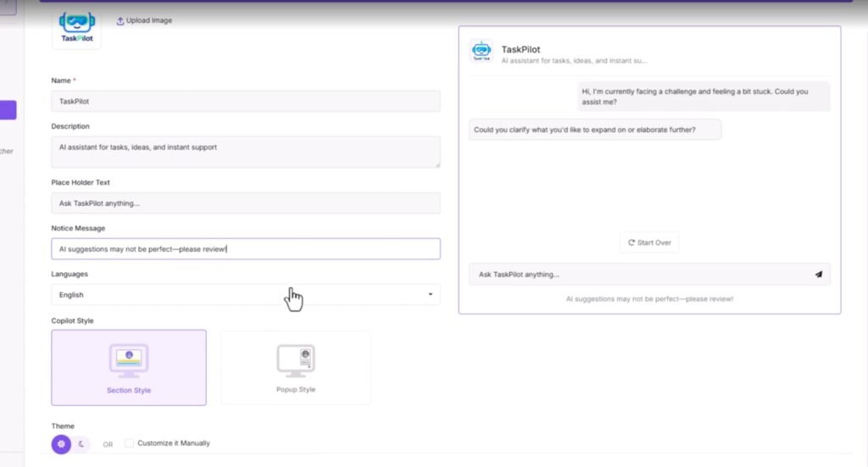
Task: Click the Upload Image icon
Action: 120,20
